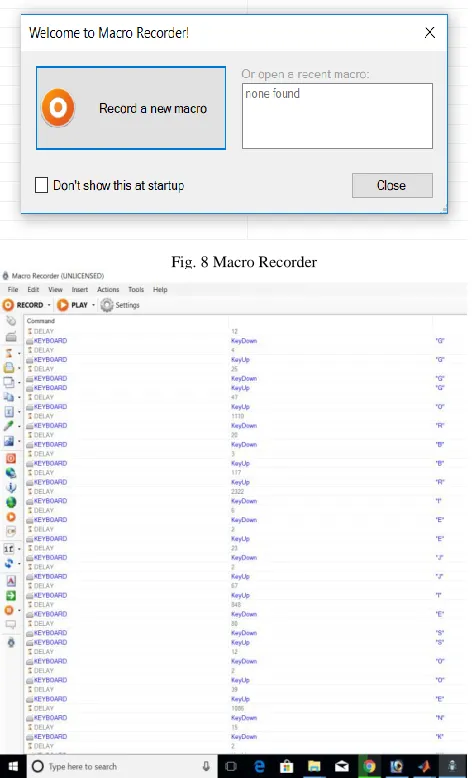Viewport: 472px width, 778px height.
Task: Open the PLAY button dropdown arrow
Action: click(93, 305)
